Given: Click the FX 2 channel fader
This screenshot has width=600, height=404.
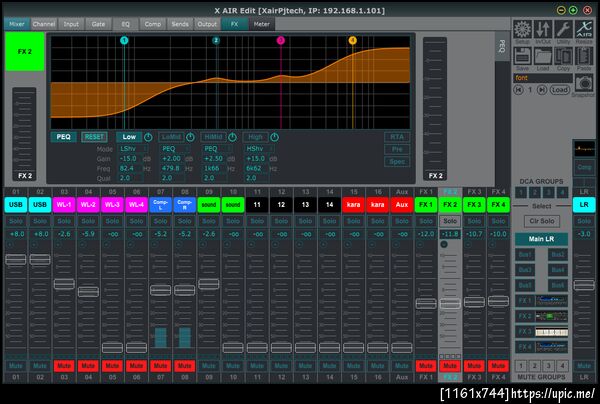Looking at the screenshot, I should tap(450, 304).
